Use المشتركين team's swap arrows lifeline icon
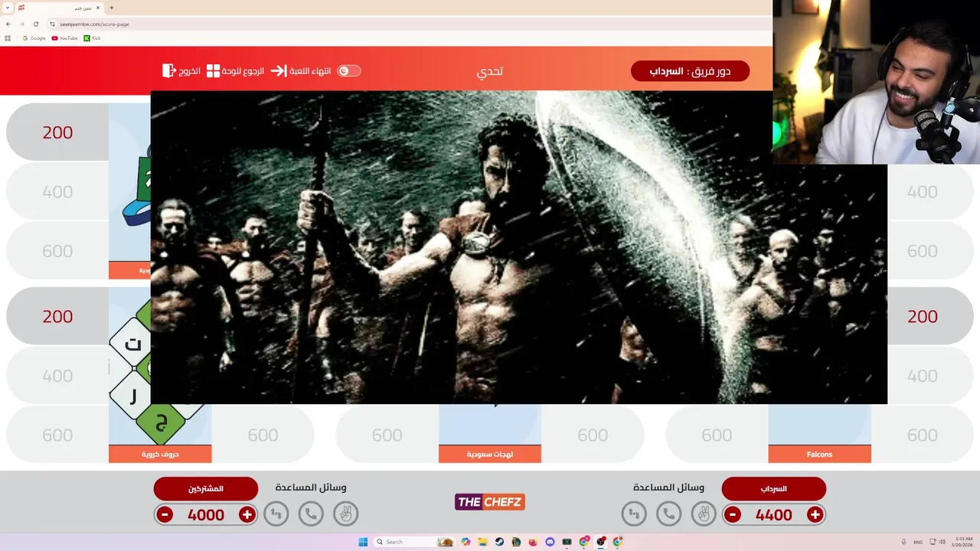Viewport: 980px width, 551px height. [x=276, y=514]
